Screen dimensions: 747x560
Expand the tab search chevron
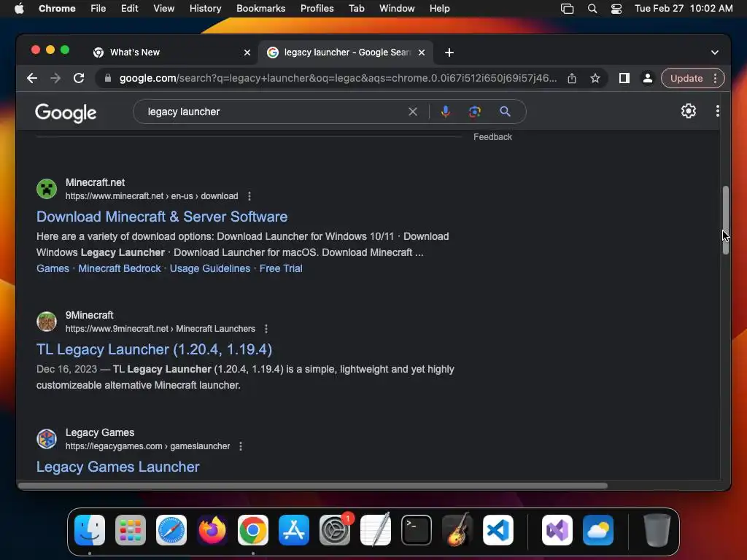715,52
